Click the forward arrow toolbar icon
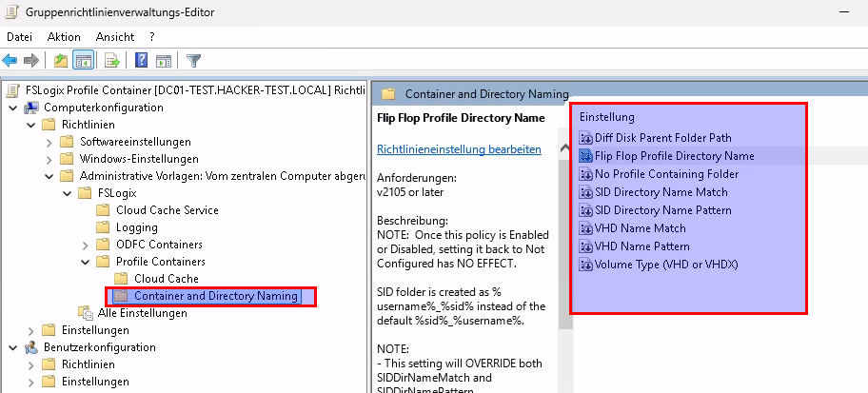Viewport: 868px width, 393px height. tap(31, 61)
